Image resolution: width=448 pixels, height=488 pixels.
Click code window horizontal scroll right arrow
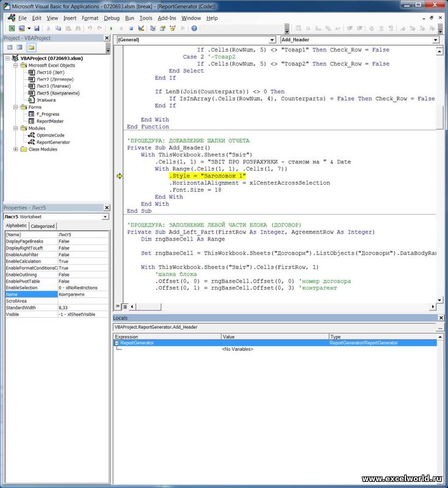[x=433, y=307]
